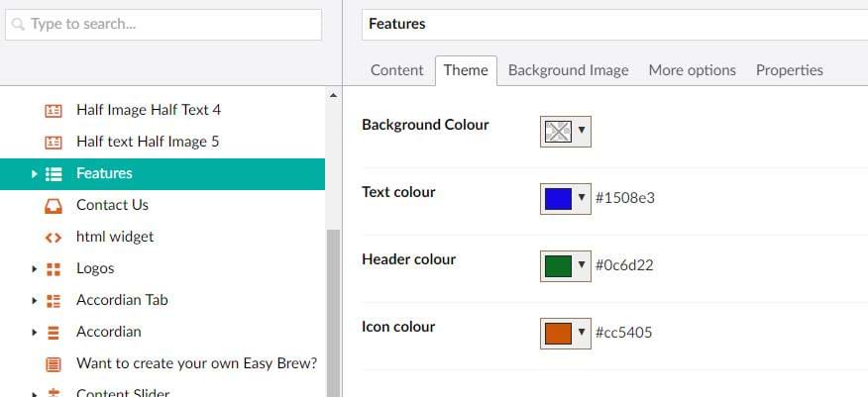Image resolution: width=868 pixels, height=397 pixels.
Task: Click the Half text Half Image 5 icon
Action: point(54,142)
